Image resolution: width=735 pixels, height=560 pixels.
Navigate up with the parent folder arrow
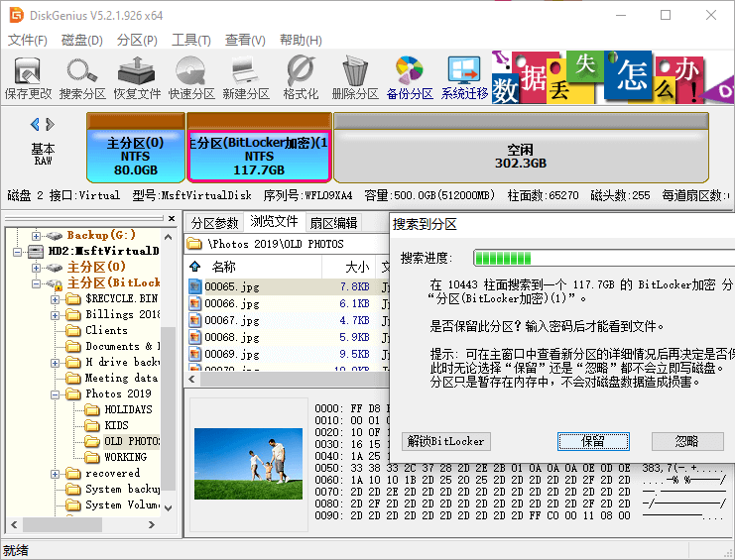coord(195,267)
